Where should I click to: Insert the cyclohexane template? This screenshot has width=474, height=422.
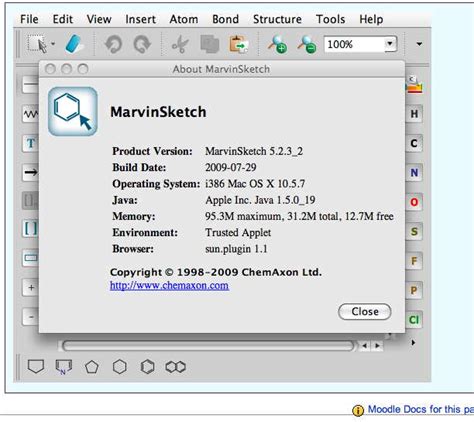(120, 367)
